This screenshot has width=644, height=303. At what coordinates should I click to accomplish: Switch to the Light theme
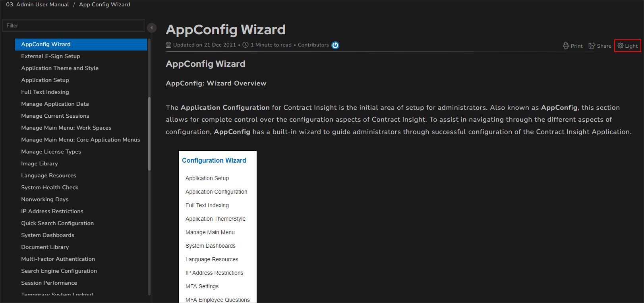628,46
